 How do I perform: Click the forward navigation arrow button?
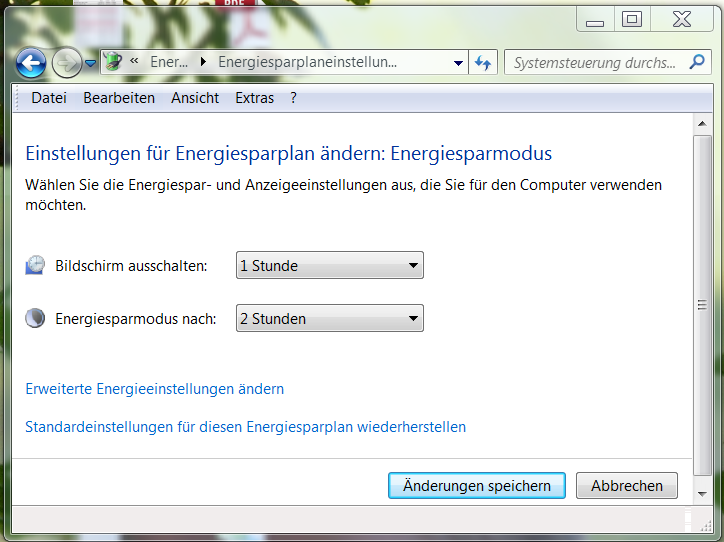click(66, 64)
